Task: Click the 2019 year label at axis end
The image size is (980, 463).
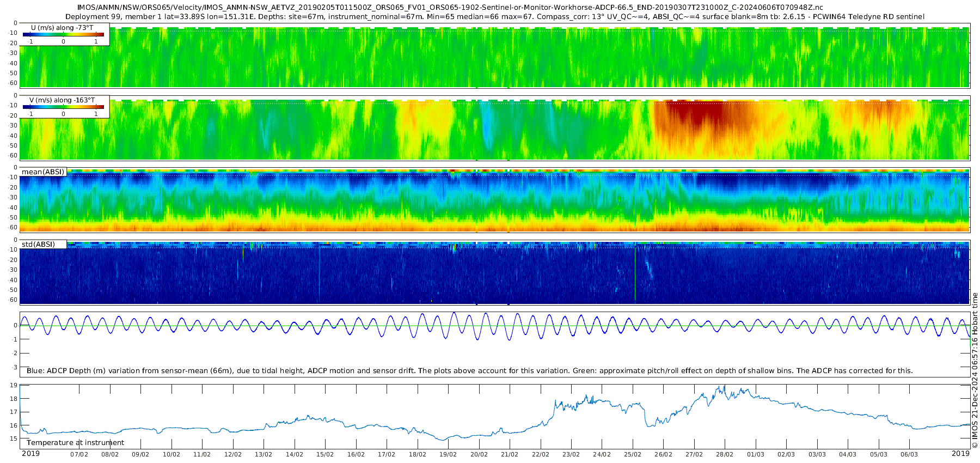Action: [x=961, y=454]
